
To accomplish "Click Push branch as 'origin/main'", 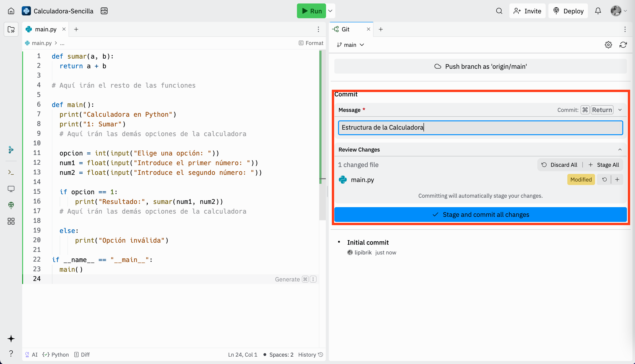I will coord(480,66).
